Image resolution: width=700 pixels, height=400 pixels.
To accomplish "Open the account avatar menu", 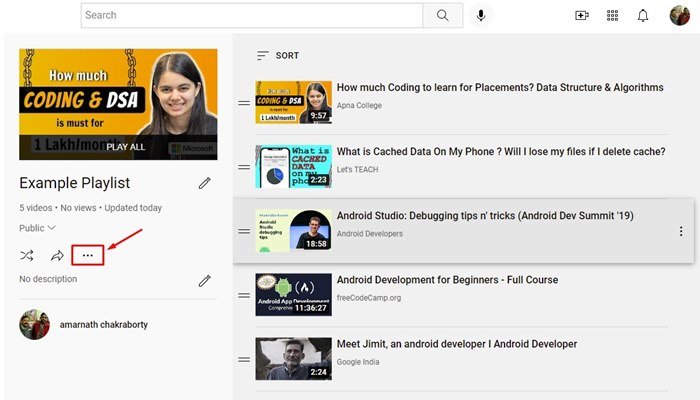I will 679,15.
